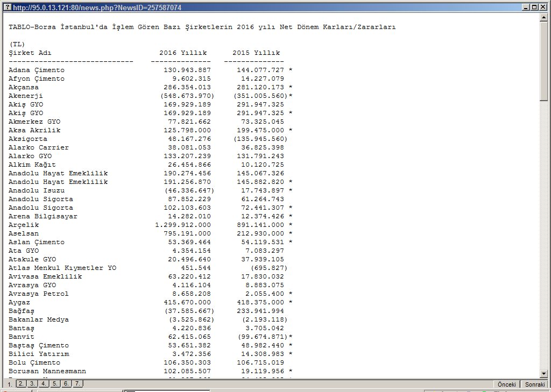Viewport: 551px width, 392px height.
Task: Click the URL text in the title bar
Action: tap(97, 8)
